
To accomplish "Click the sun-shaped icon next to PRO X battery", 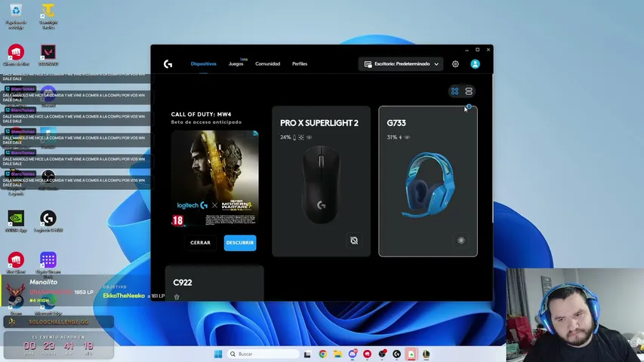I will point(301,137).
